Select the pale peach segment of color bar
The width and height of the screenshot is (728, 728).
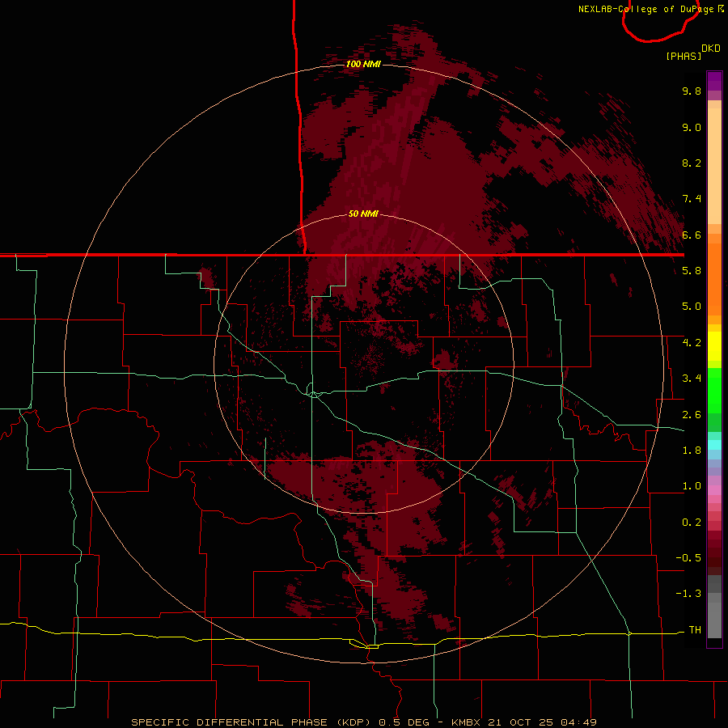click(714, 166)
